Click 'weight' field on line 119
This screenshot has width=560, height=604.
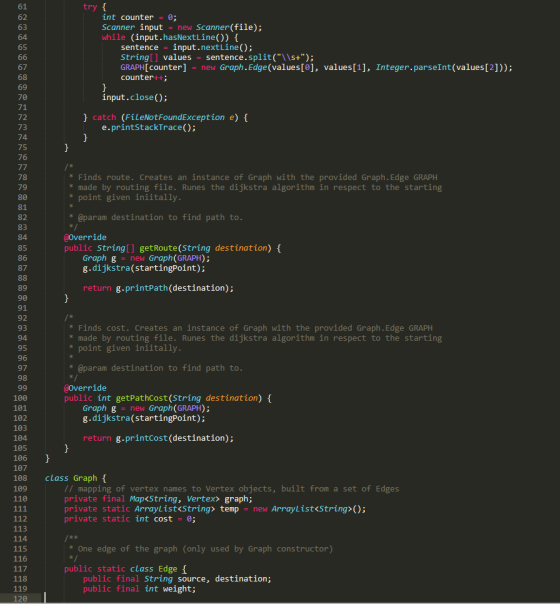click(x=177, y=589)
